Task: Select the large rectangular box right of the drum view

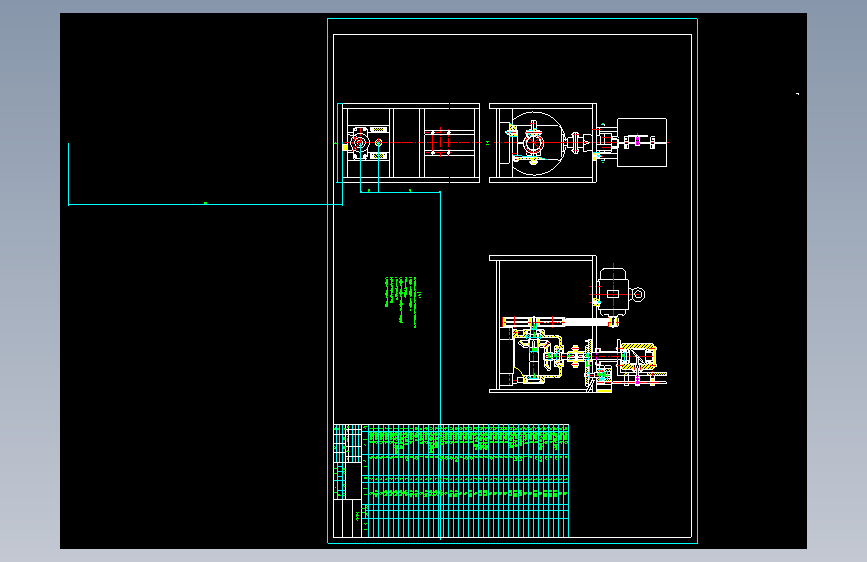Action: (642, 142)
